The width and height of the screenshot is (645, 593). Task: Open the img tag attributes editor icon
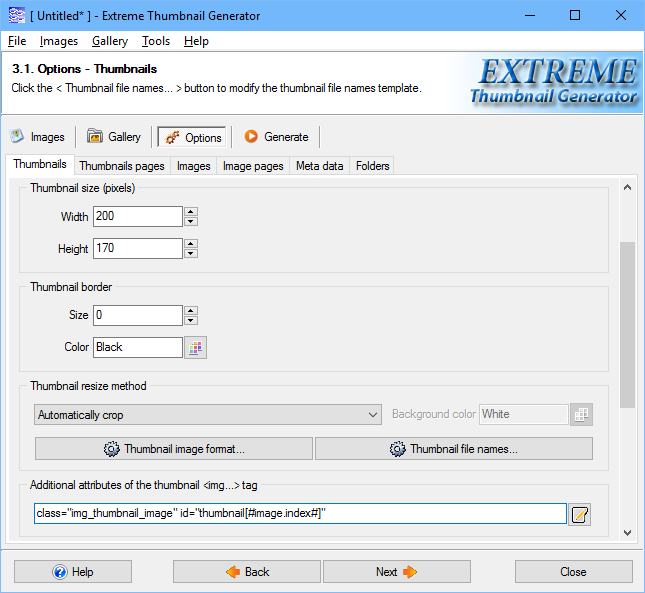(580, 514)
